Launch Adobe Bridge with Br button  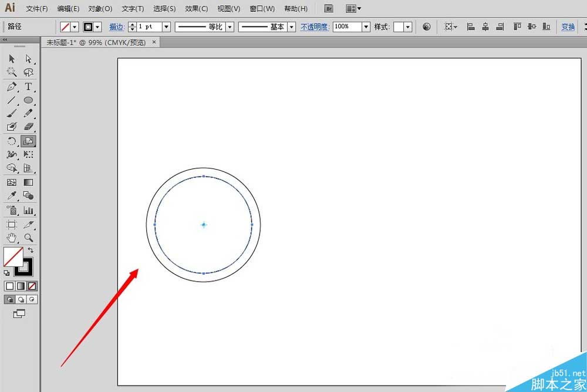[x=329, y=9]
